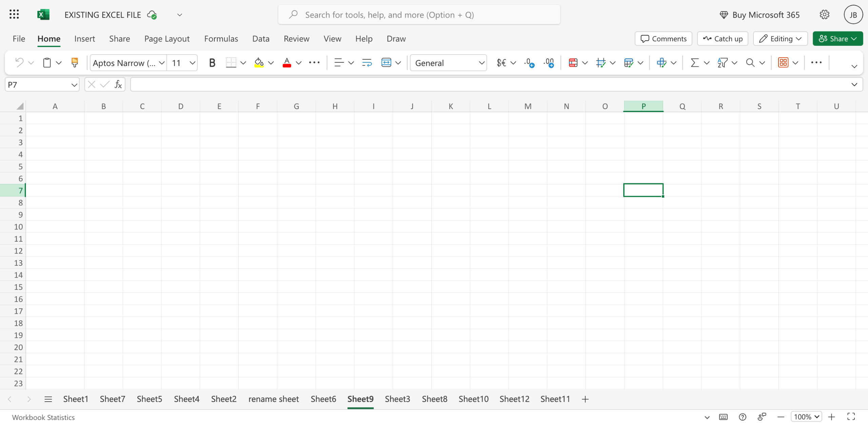This screenshot has width=868, height=423.
Task: Click the Insert Function fx icon
Action: pos(118,84)
